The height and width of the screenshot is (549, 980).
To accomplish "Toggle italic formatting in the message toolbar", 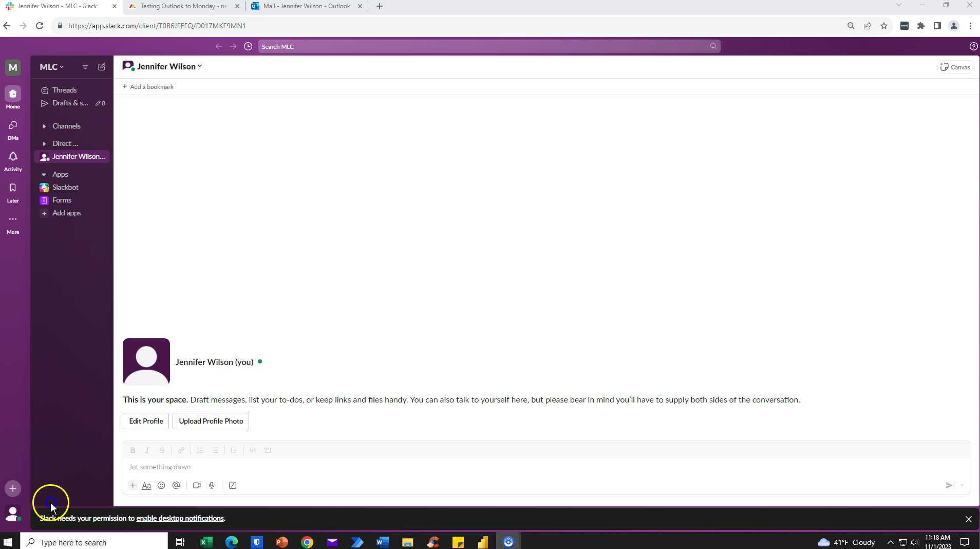I will 147,450.
